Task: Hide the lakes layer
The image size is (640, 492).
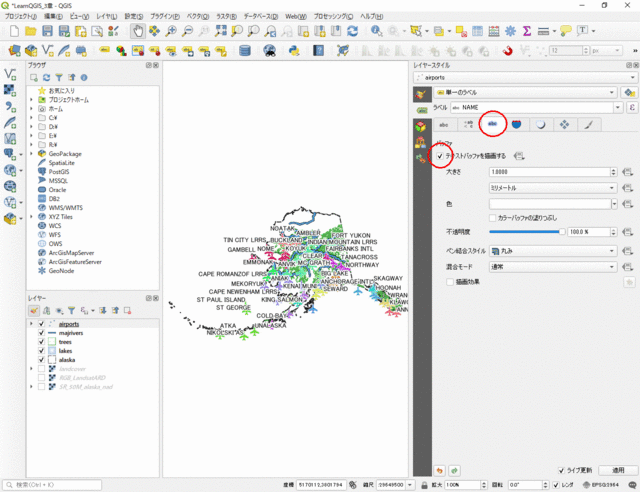Action: click(x=41, y=351)
